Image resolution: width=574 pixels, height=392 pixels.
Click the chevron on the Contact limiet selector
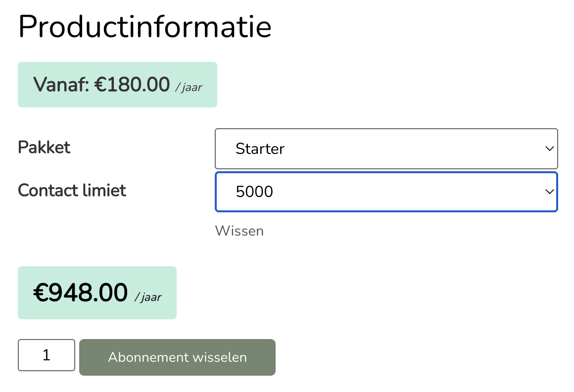[x=548, y=192]
